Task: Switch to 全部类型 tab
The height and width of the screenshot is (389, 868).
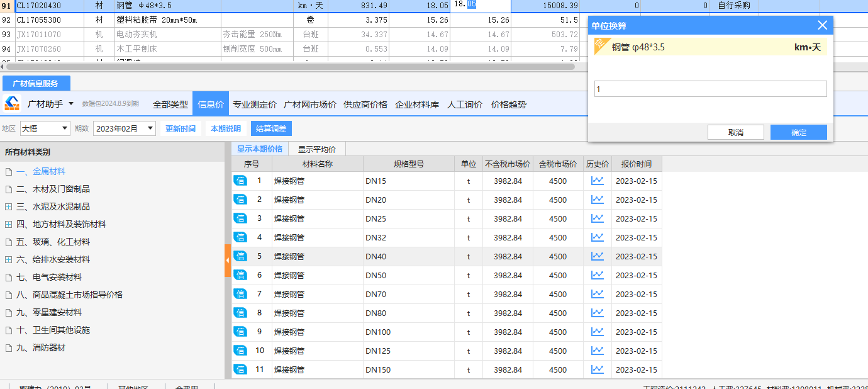Action: click(x=170, y=104)
